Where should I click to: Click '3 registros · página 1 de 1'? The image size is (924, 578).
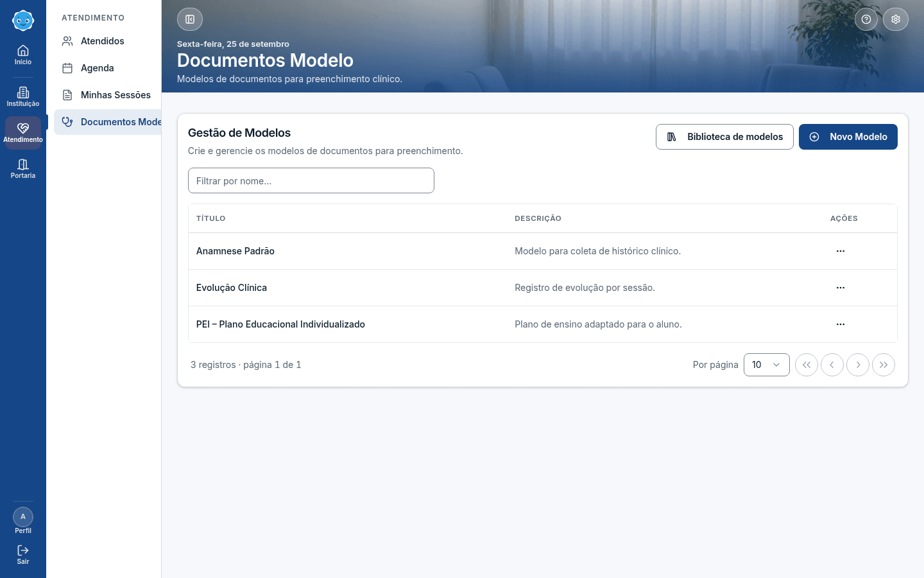pos(246,365)
